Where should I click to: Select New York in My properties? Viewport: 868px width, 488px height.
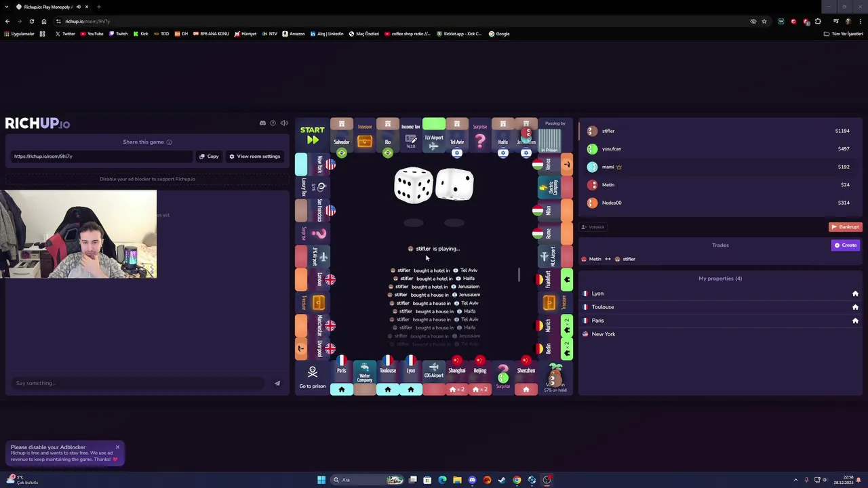720,334
